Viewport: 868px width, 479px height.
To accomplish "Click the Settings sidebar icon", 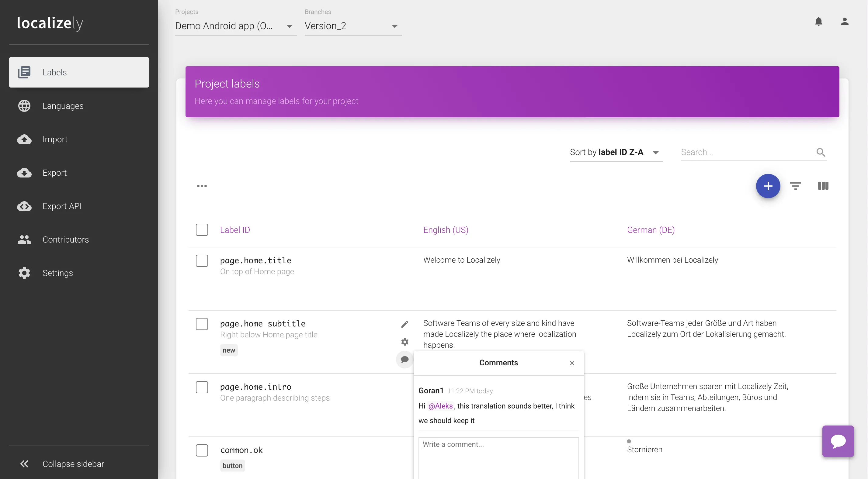I will point(24,273).
